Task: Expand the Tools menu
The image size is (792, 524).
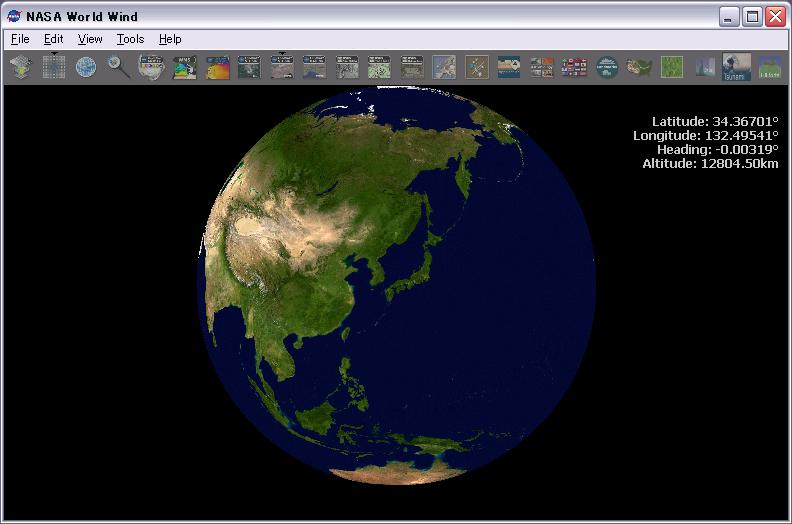Action: [x=130, y=39]
